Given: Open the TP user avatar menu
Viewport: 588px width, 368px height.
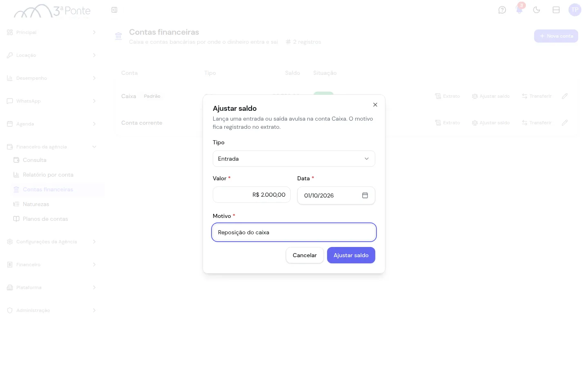Looking at the screenshot, I should click(x=575, y=10).
